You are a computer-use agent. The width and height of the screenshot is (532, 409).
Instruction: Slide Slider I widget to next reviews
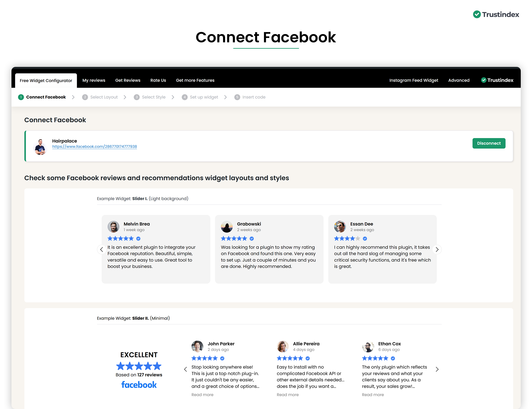tap(437, 249)
